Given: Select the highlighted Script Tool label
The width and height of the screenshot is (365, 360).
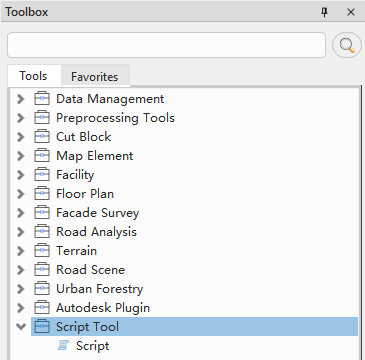Looking at the screenshot, I should coord(87,327).
